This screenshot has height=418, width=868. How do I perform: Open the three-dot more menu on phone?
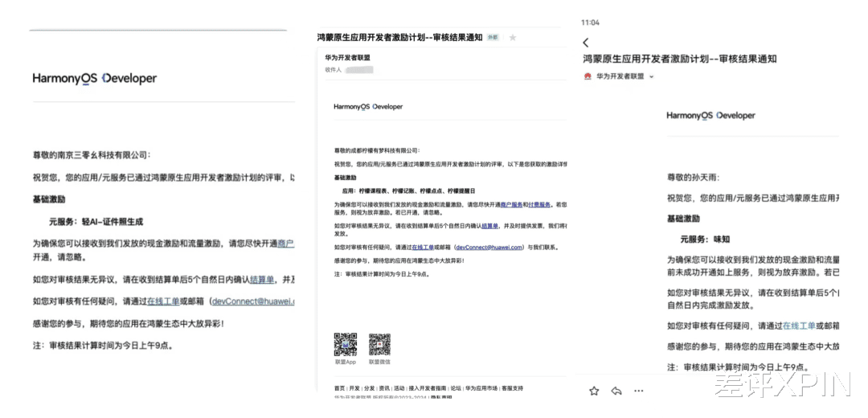[x=639, y=391]
